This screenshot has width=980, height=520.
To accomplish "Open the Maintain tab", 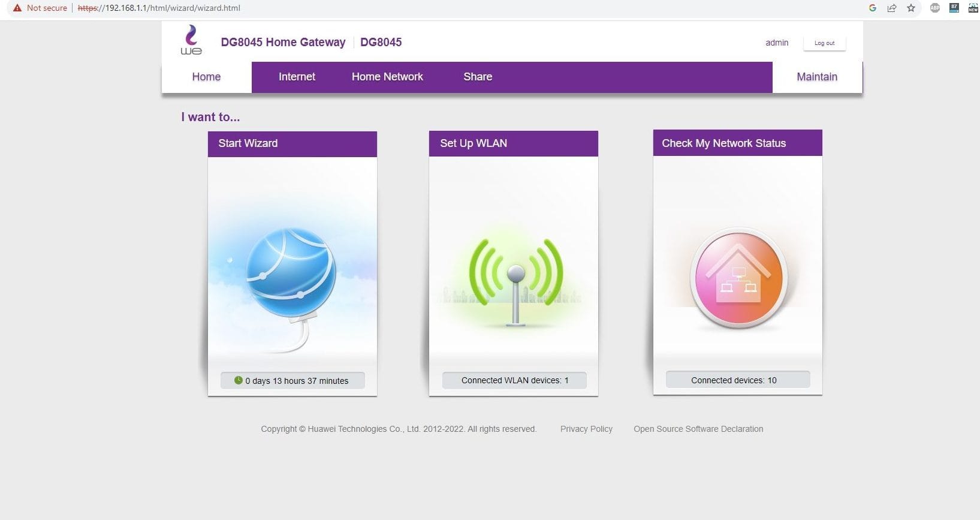I will [816, 77].
